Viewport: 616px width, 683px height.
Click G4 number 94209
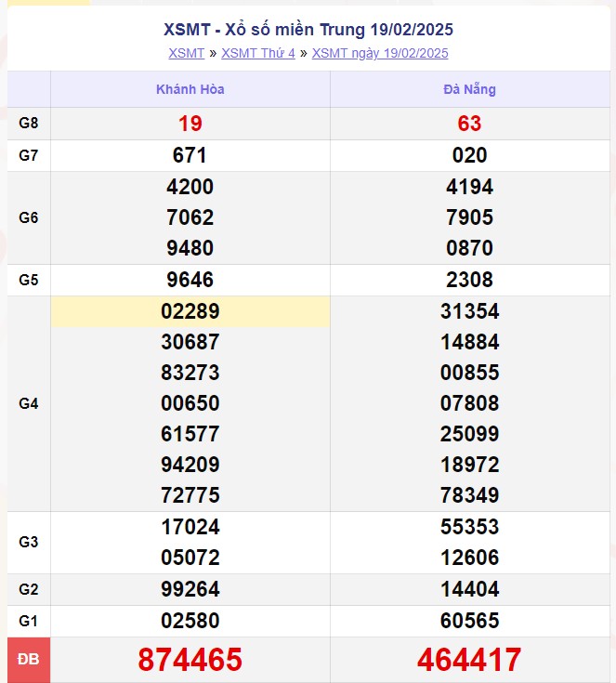click(190, 465)
